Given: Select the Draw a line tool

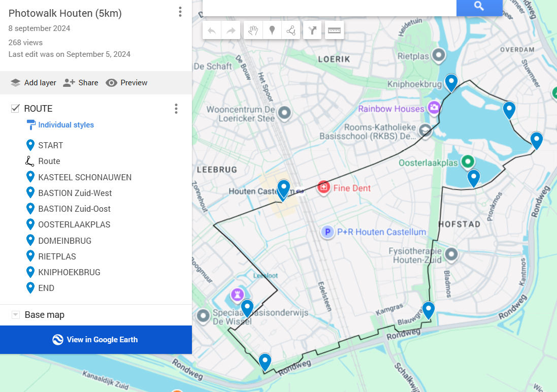Looking at the screenshot, I should (291, 30).
